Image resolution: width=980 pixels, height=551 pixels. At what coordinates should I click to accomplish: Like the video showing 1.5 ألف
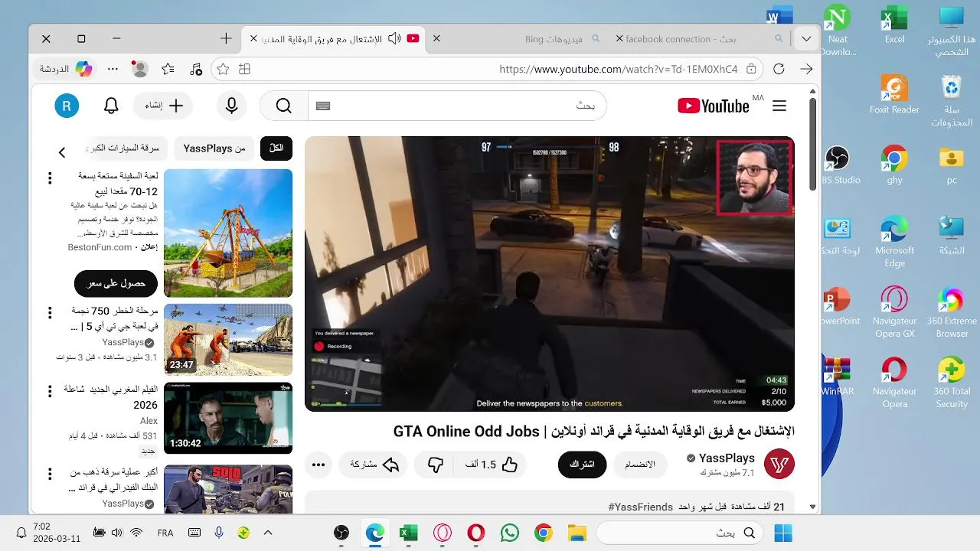(491, 465)
